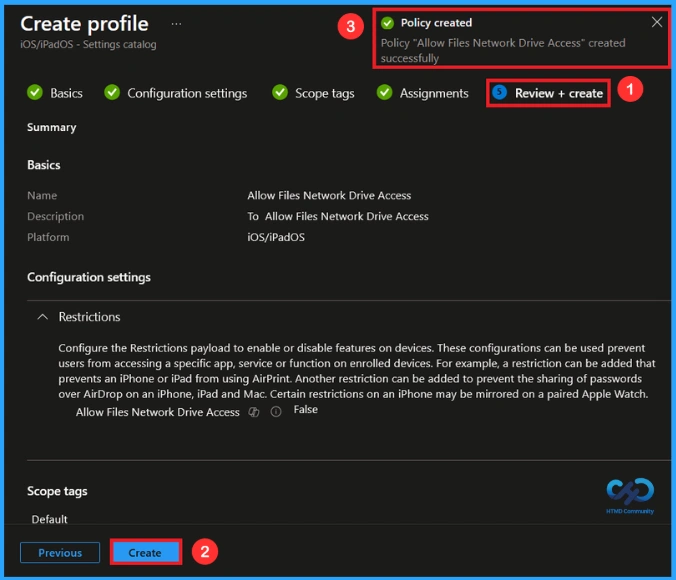676x580 pixels.
Task: Click the Create button
Action: tap(145, 552)
